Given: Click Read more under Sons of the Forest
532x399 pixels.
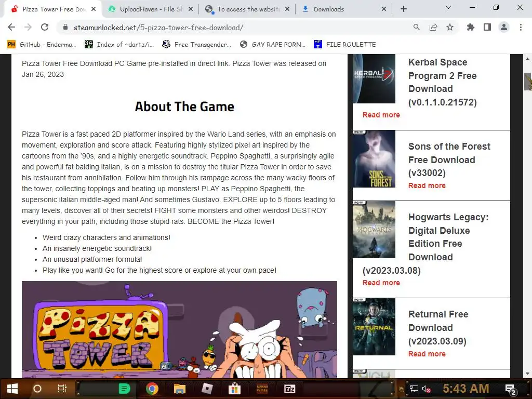Looking at the screenshot, I should (x=427, y=185).
